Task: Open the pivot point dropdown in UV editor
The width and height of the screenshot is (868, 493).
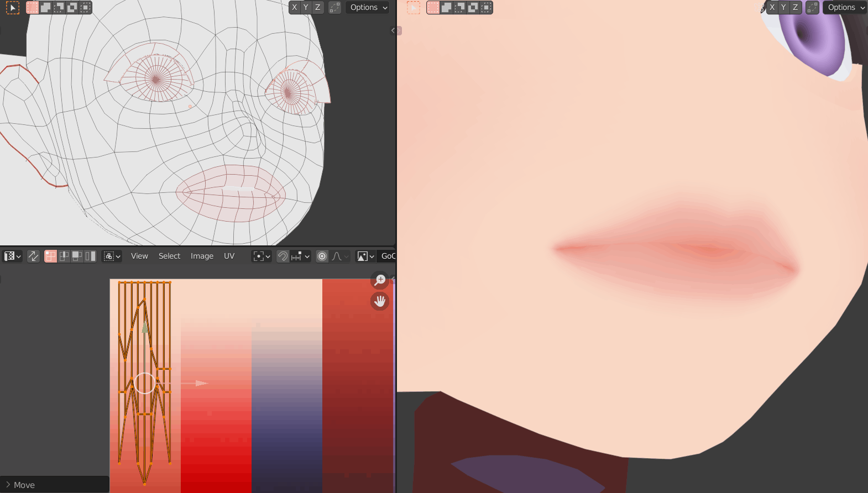Action: click(262, 256)
